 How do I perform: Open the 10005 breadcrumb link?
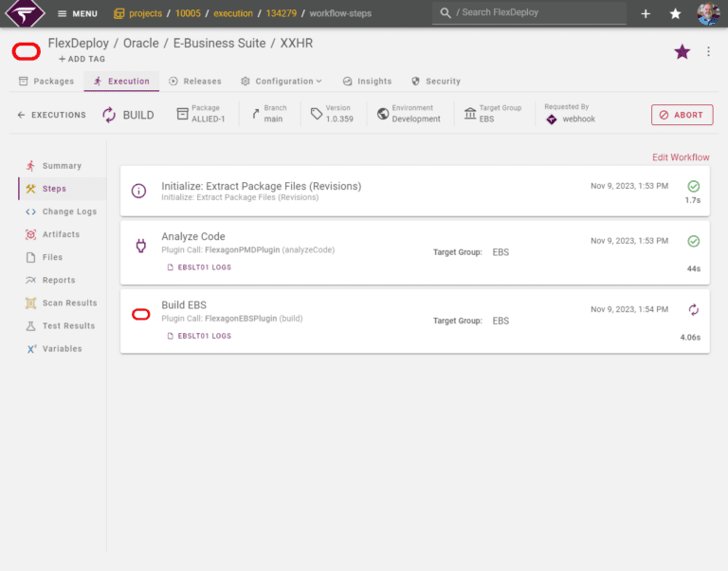188,13
